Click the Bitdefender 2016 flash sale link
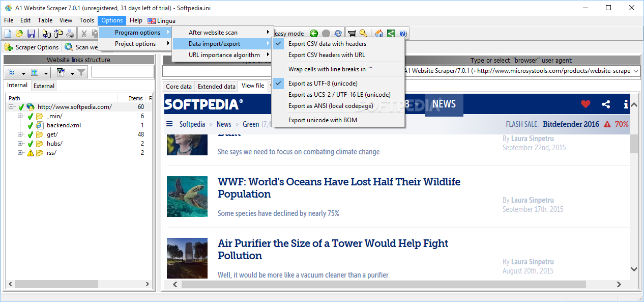The width and height of the screenshot is (644, 302). pyautogui.click(x=571, y=124)
